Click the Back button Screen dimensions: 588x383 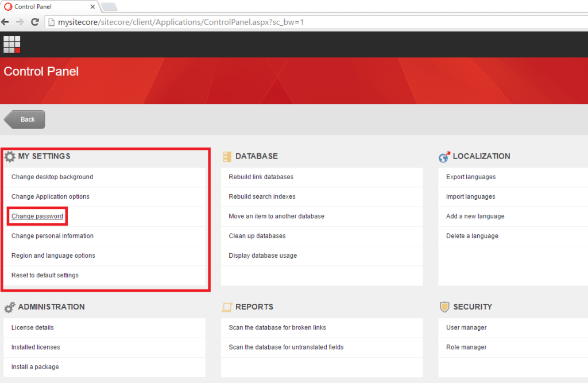coord(24,119)
